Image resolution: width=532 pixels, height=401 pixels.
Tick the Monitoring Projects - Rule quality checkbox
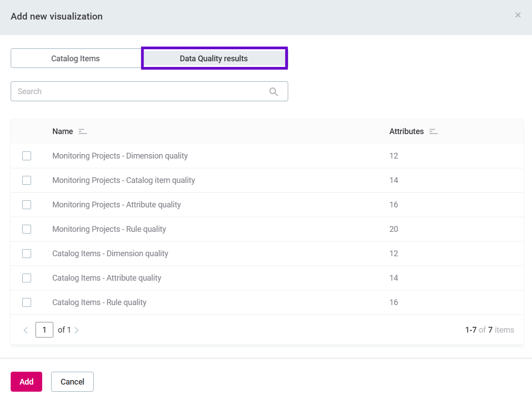pyautogui.click(x=26, y=229)
